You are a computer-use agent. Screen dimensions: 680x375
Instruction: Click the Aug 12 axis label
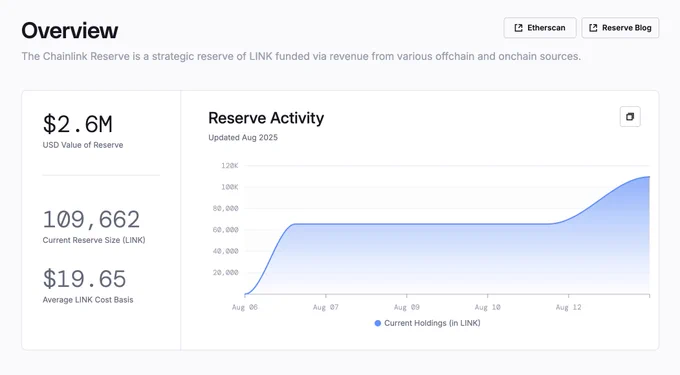pyautogui.click(x=569, y=307)
